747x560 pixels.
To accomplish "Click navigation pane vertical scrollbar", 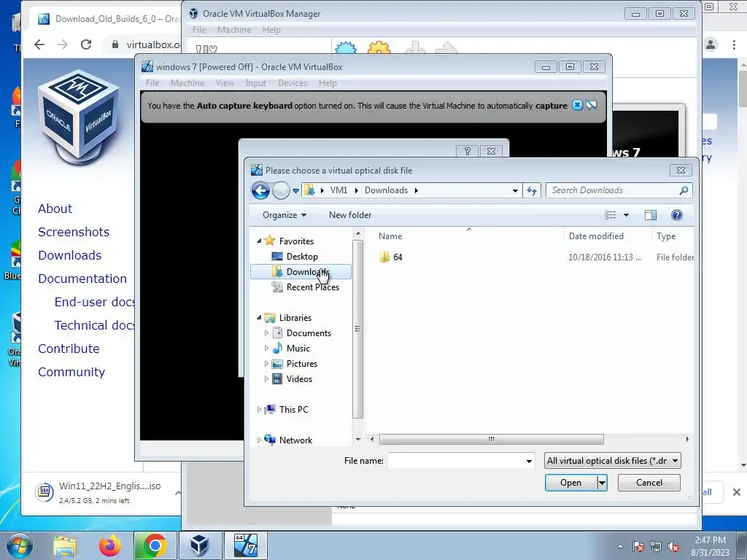I will tap(358, 329).
